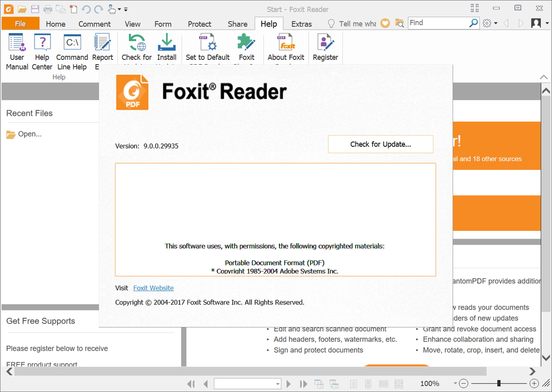
Task: Open the Extras menu
Action: click(301, 24)
